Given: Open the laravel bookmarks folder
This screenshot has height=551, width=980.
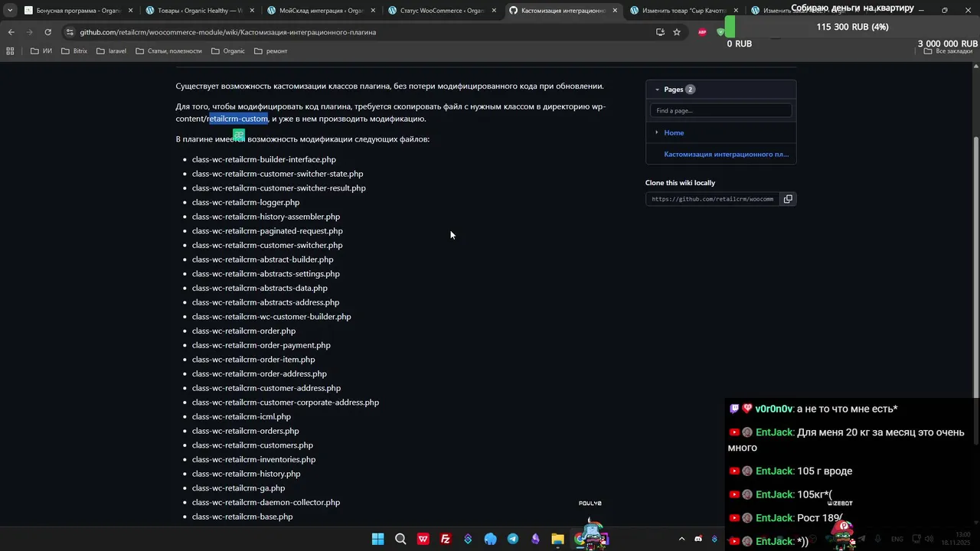Looking at the screenshot, I should point(111,51).
